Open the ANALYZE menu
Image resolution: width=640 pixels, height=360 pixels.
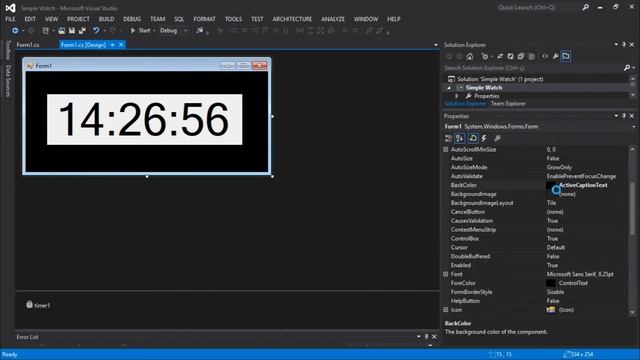pos(333,19)
